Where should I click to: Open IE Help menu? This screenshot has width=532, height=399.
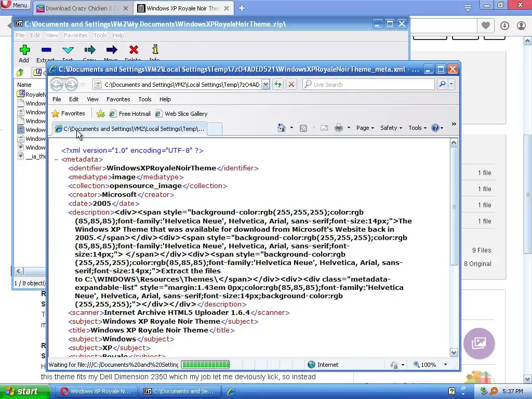(165, 99)
